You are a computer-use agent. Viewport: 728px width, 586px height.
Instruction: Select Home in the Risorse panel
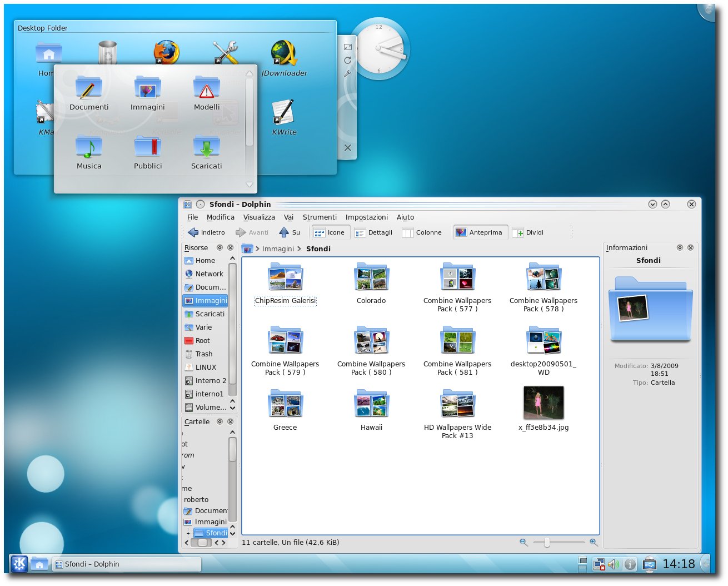tap(205, 261)
